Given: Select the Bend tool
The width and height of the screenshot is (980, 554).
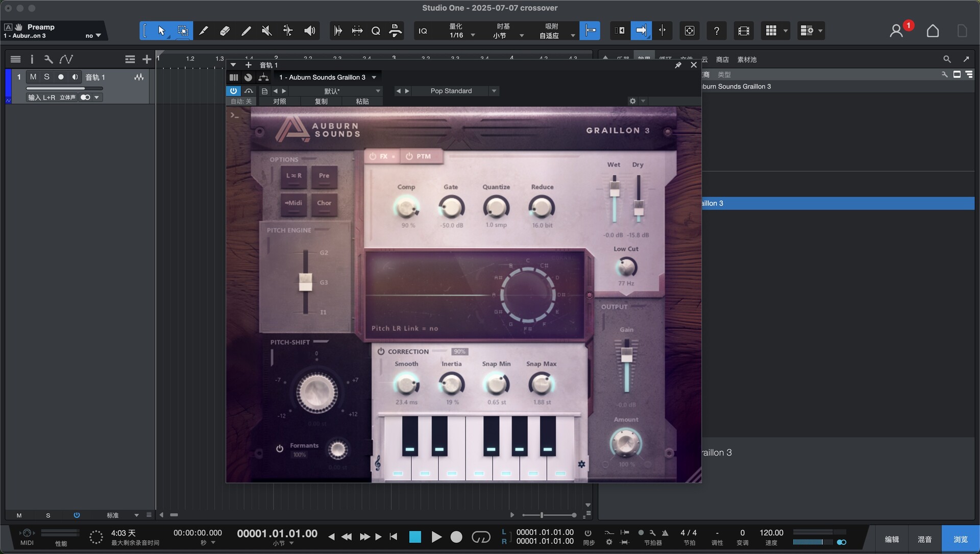Looking at the screenshot, I should [x=288, y=31].
